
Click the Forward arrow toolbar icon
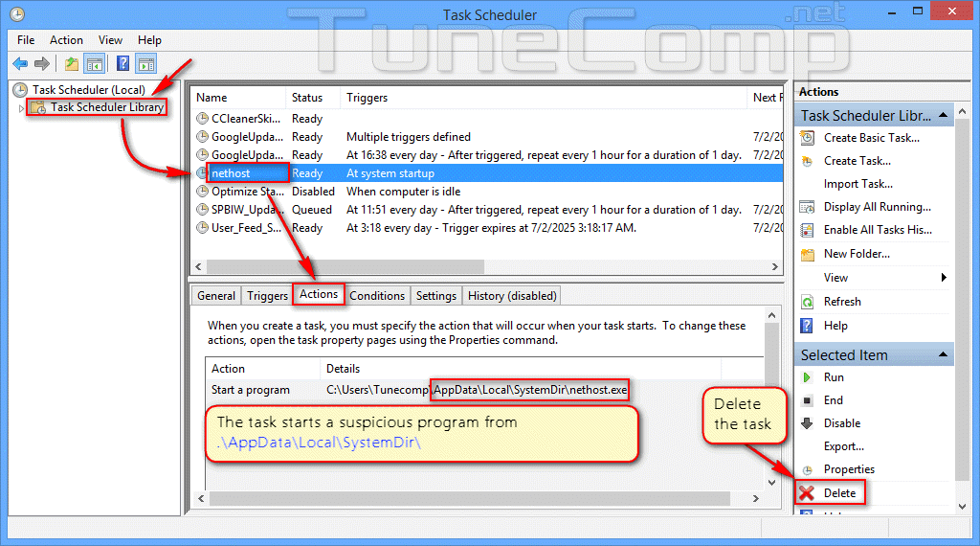(42, 63)
